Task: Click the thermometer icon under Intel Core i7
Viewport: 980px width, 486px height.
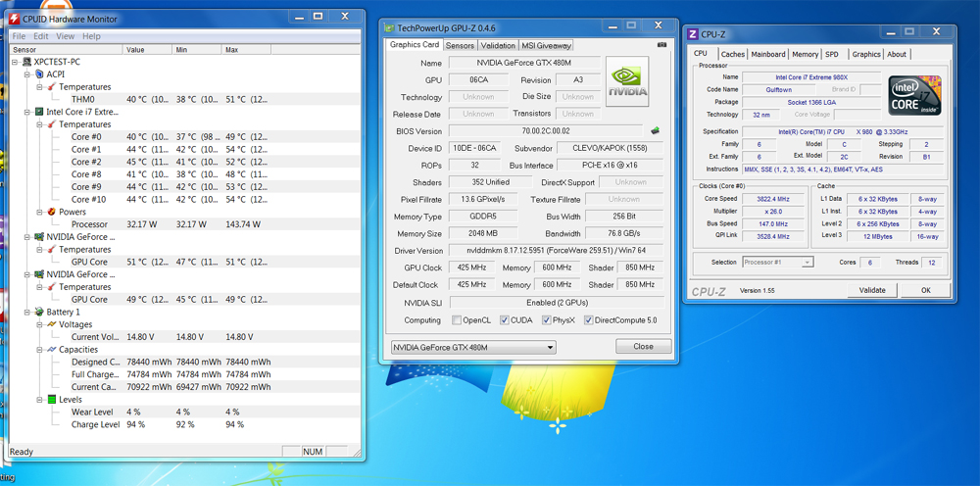Action: coord(52,124)
